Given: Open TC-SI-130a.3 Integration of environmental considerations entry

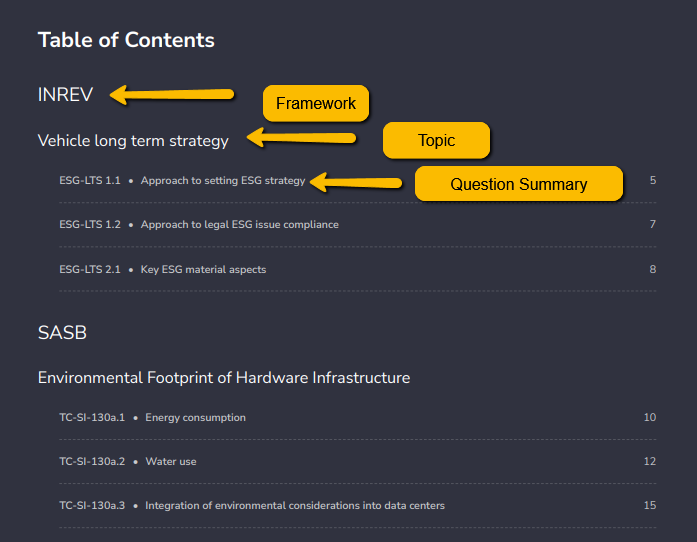Looking at the screenshot, I should (252, 506).
